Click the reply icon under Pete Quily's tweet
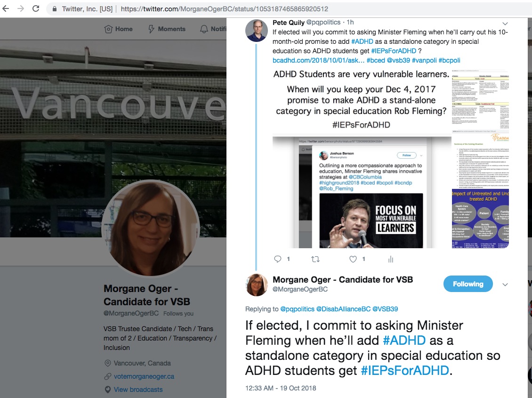The width and height of the screenshot is (532, 398). 278,259
